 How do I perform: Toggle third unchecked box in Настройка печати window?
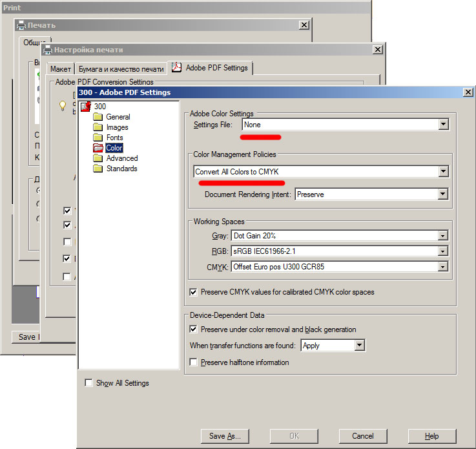pos(67,242)
